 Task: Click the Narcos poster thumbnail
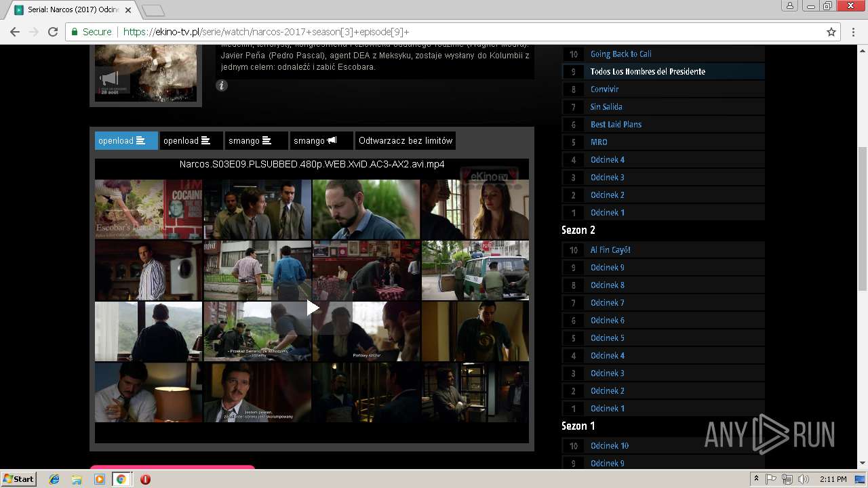pos(146,73)
